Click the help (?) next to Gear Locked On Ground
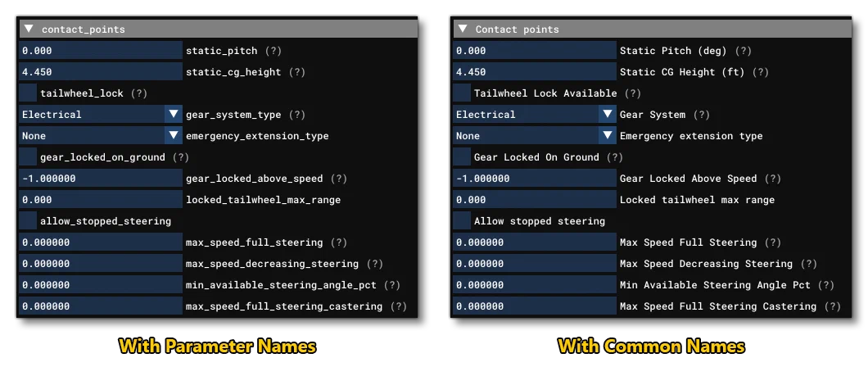This screenshot has width=868, height=367. (615, 157)
